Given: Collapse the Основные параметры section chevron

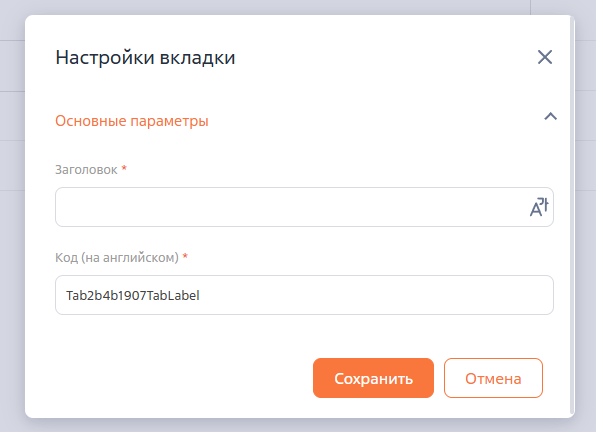Looking at the screenshot, I should pyautogui.click(x=550, y=116).
